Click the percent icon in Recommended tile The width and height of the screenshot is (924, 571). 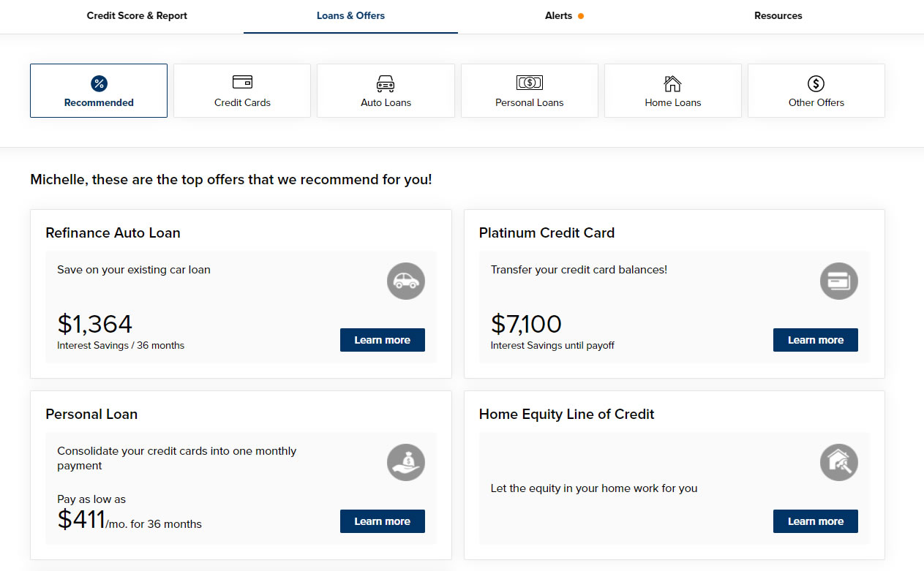(99, 83)
